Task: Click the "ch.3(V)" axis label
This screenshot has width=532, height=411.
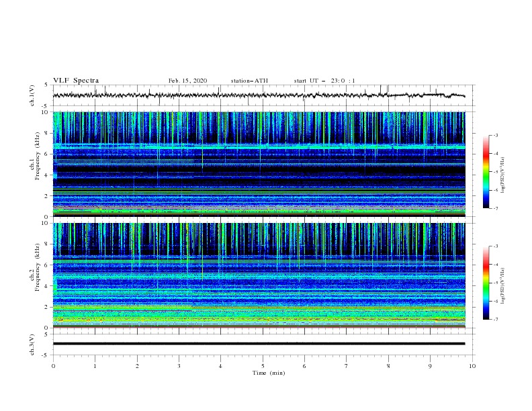Action: tap(32, 345)
